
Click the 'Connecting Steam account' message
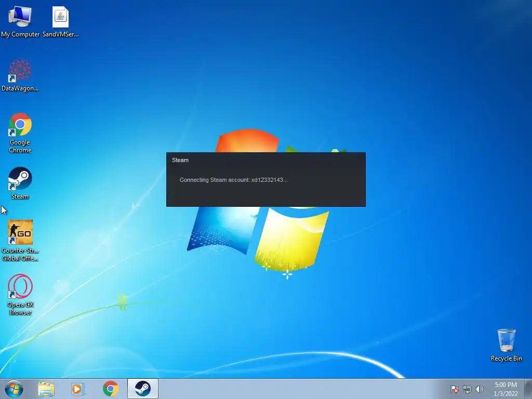[233, 180]
